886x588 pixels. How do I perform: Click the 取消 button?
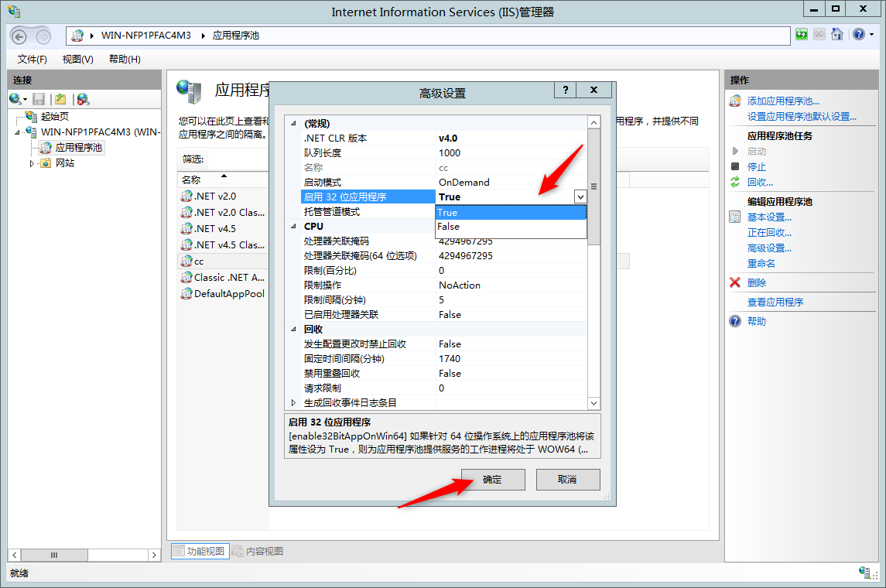click(568, 480)
